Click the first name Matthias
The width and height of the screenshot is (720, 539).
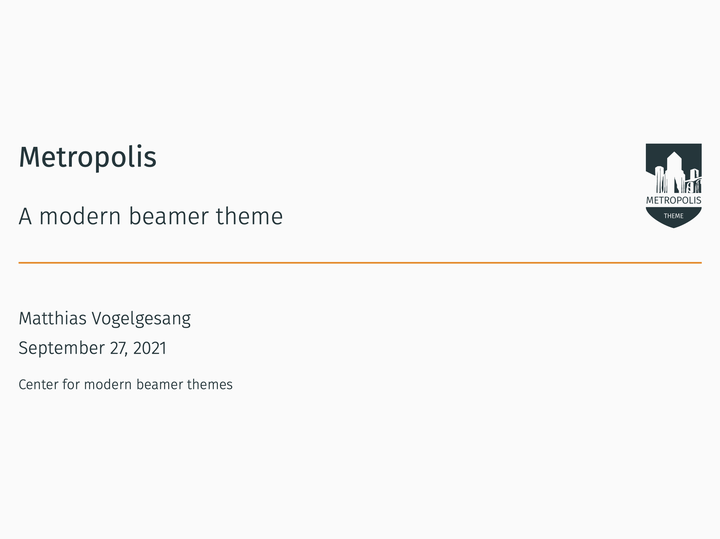coord(52,319)
